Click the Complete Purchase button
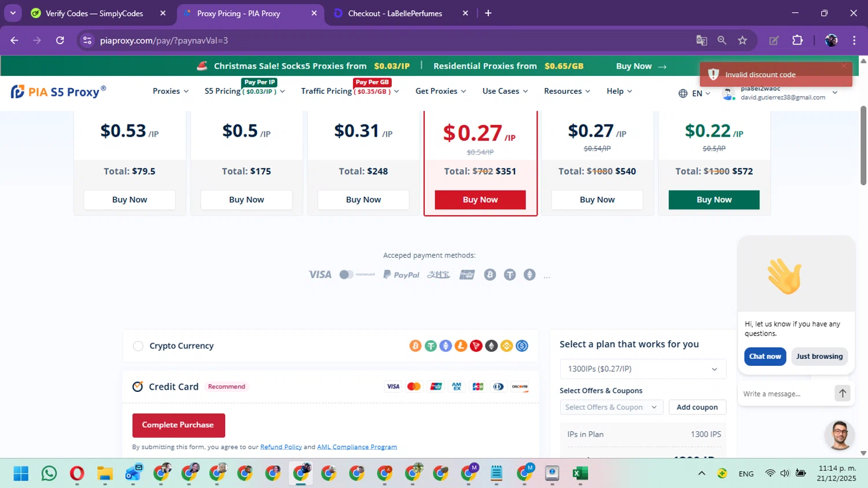The width and height of the screenshot is (868, 488). pos(178,425)
